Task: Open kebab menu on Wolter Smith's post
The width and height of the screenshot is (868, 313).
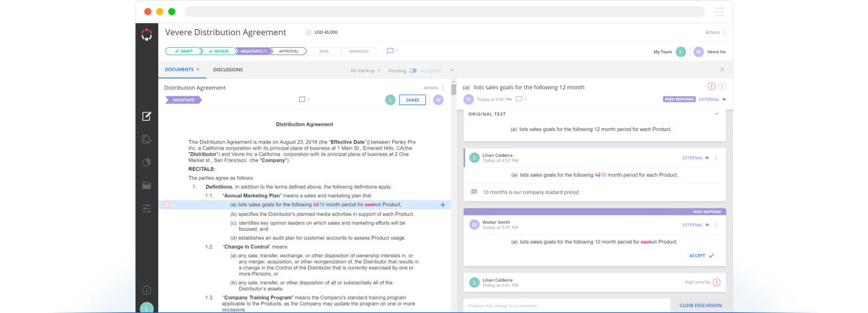Action: [x=716, y=225]
